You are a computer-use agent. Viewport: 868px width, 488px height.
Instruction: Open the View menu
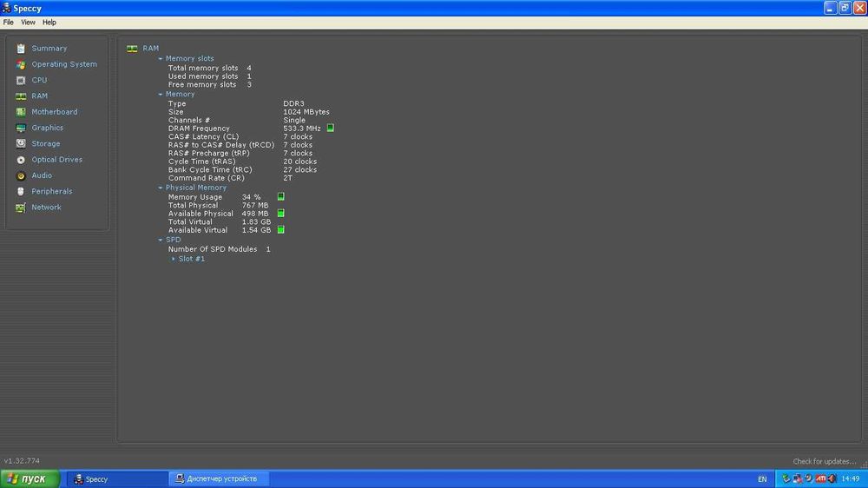pos(28,23)
